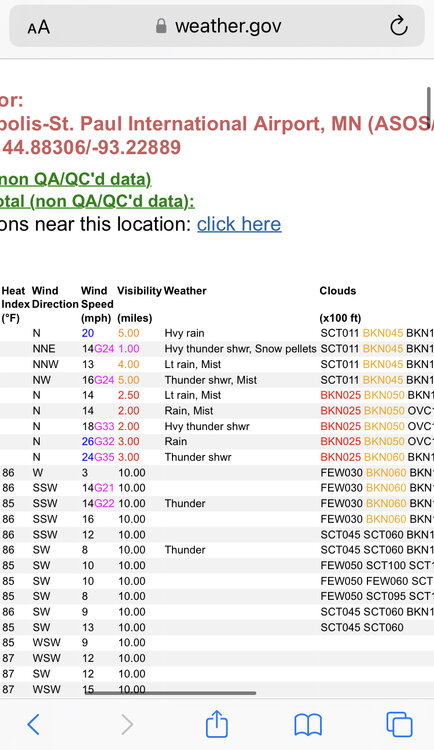Tap the reload page icon
The image size is (434, 750).
(399, 26)
